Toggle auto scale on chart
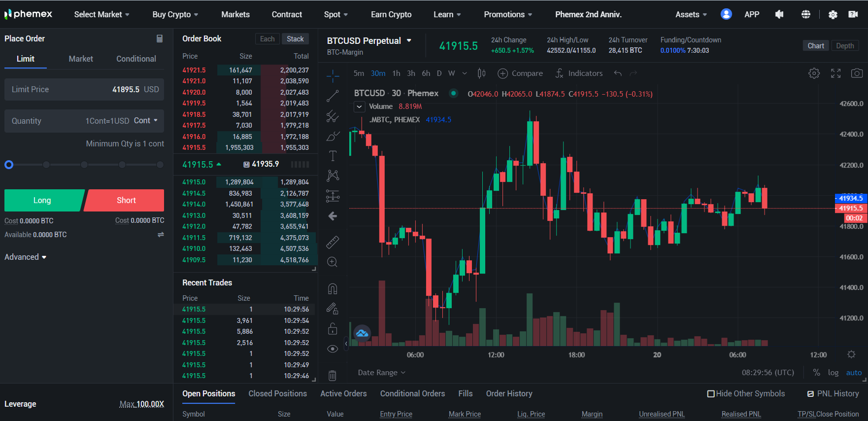Viewport: 868px width, 421px height. 854,372
